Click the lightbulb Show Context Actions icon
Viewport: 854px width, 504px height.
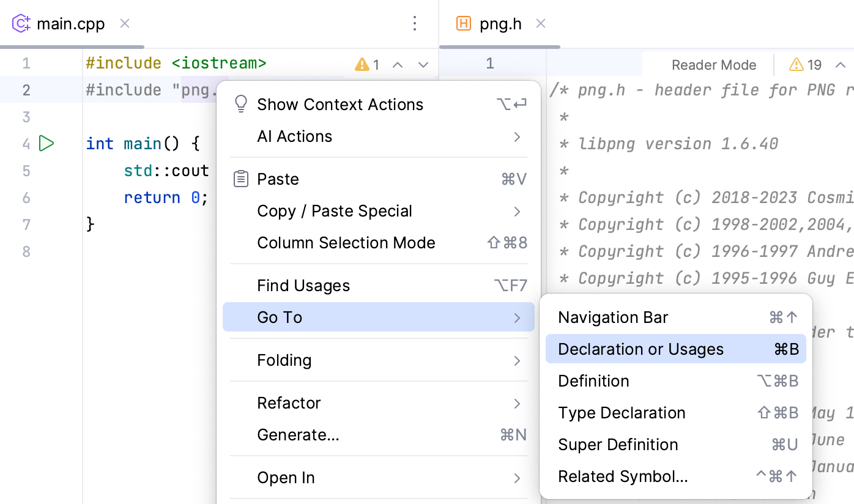click(x=241, y=104)
